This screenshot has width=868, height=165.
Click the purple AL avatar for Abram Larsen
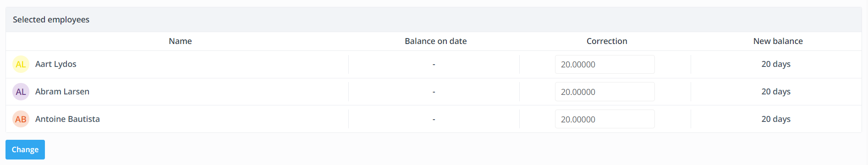click(x=21, y=92)
